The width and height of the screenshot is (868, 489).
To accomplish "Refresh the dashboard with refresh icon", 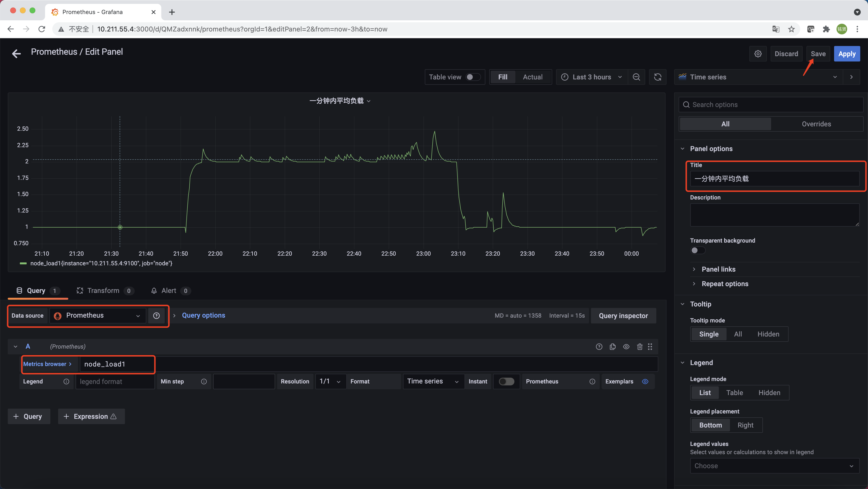I will click(x=657, y=77).
